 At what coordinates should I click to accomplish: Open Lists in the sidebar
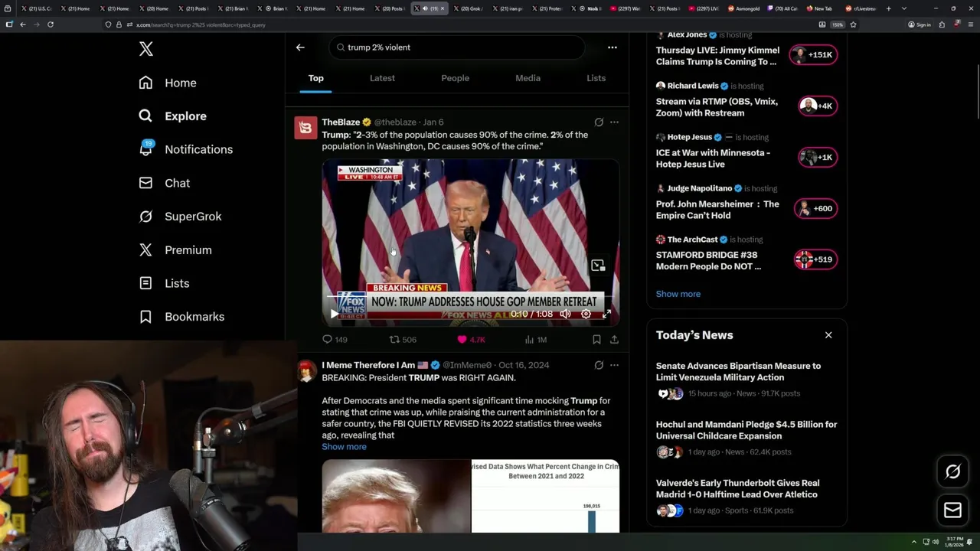pyautogui.click(x=164, y=283)
